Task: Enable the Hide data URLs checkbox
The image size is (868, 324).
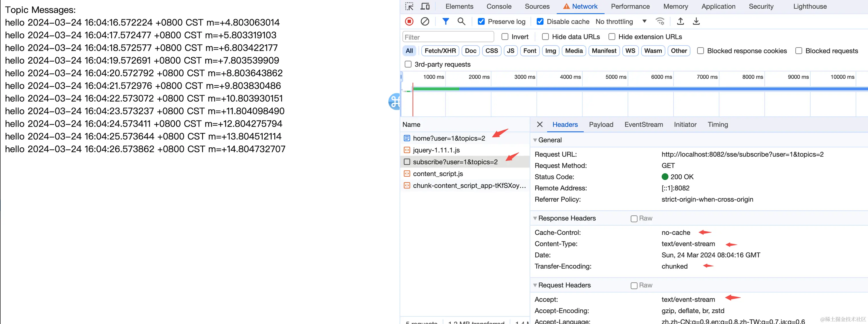Action: [x=545, y=37]
